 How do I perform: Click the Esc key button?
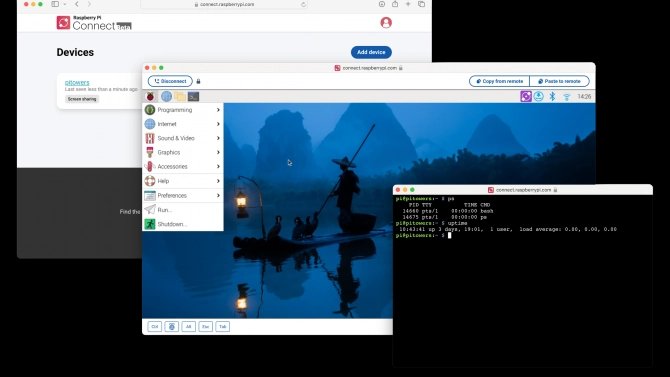[206, 327]
